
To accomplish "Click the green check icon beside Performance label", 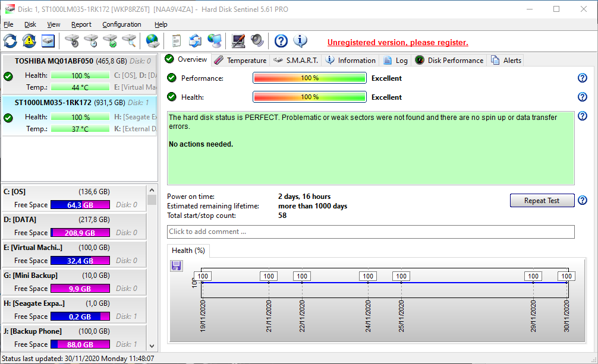I will [x=172, y=78].
